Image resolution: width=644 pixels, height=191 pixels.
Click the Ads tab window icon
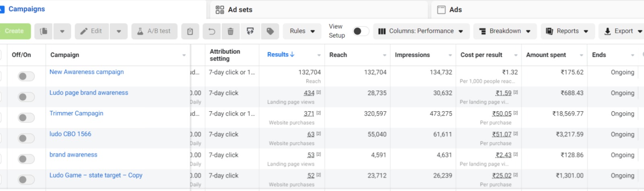441,10
